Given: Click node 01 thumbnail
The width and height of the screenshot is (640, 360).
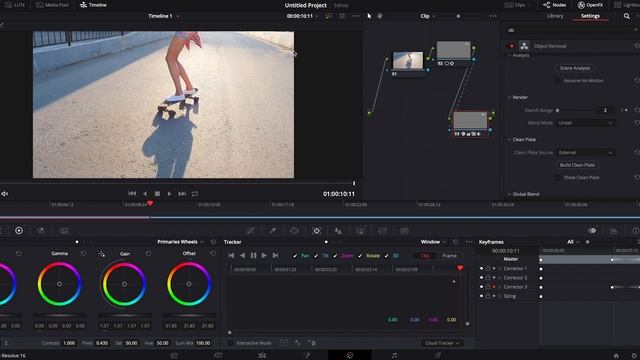Looking at the screenshot, I should click(408, 60).
